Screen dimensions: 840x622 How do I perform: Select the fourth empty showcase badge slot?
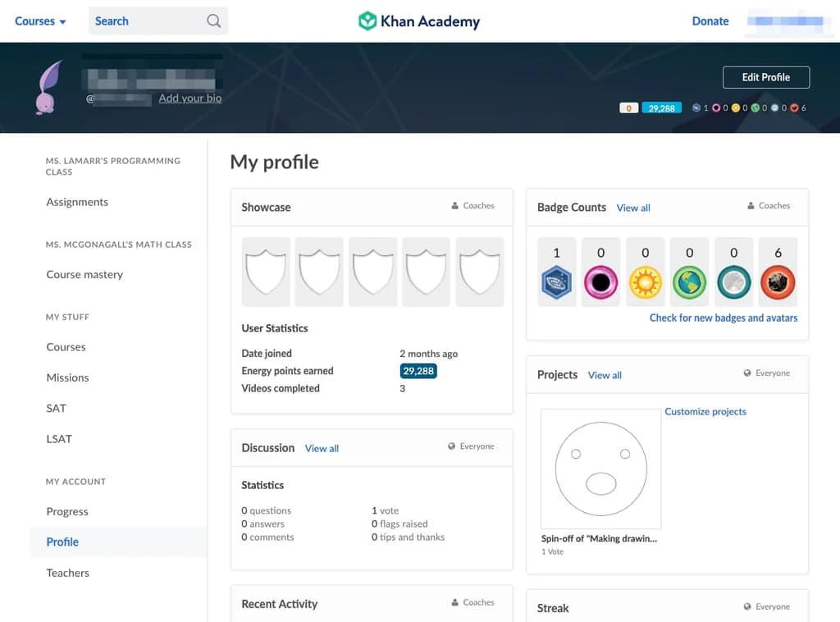coord(426,272)
